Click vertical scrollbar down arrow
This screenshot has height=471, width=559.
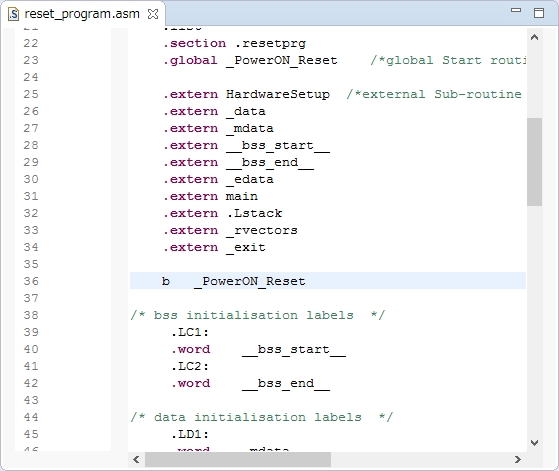coord(534,443)
